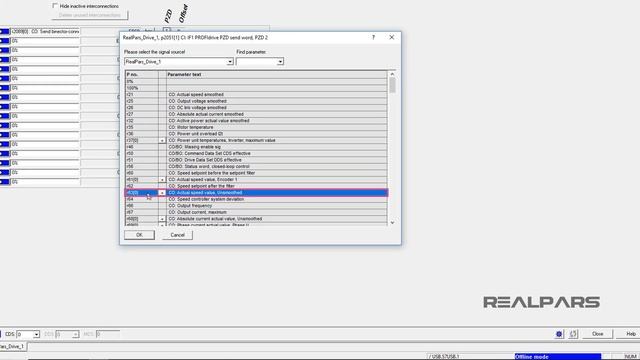Select CO/BO: Status word, closed-loop control row
Viewport: 640px width, 360px height.
tap(256, 167)
